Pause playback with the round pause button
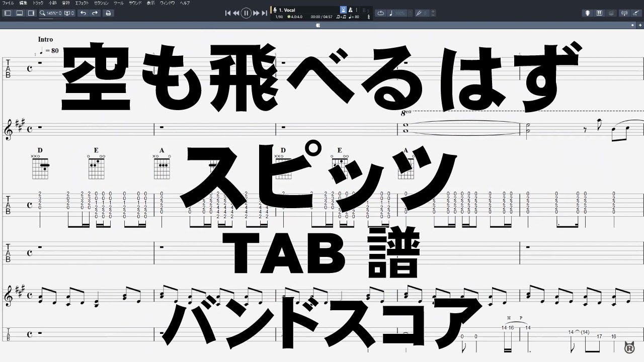Image resolution: width=644 pixels, height=362 pixels. (x=246, y=13)
